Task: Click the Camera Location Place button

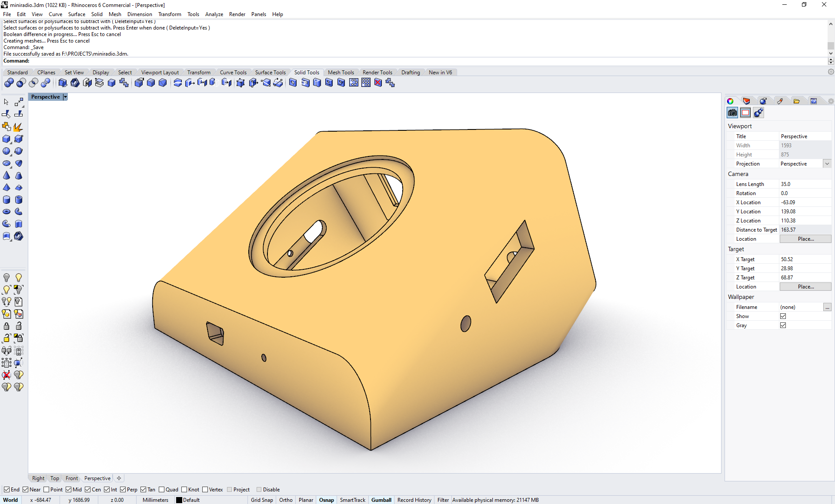Action: [x=805, y=239]
